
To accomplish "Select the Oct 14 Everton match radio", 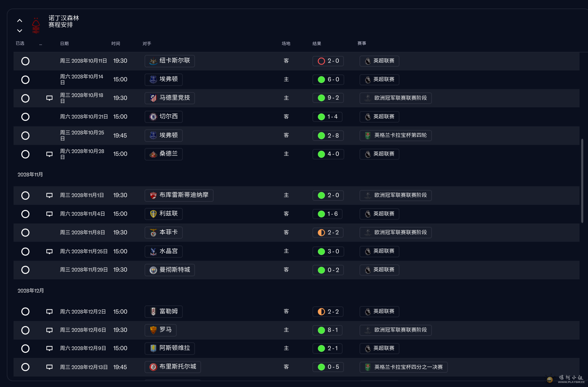I will click(25, 80).
